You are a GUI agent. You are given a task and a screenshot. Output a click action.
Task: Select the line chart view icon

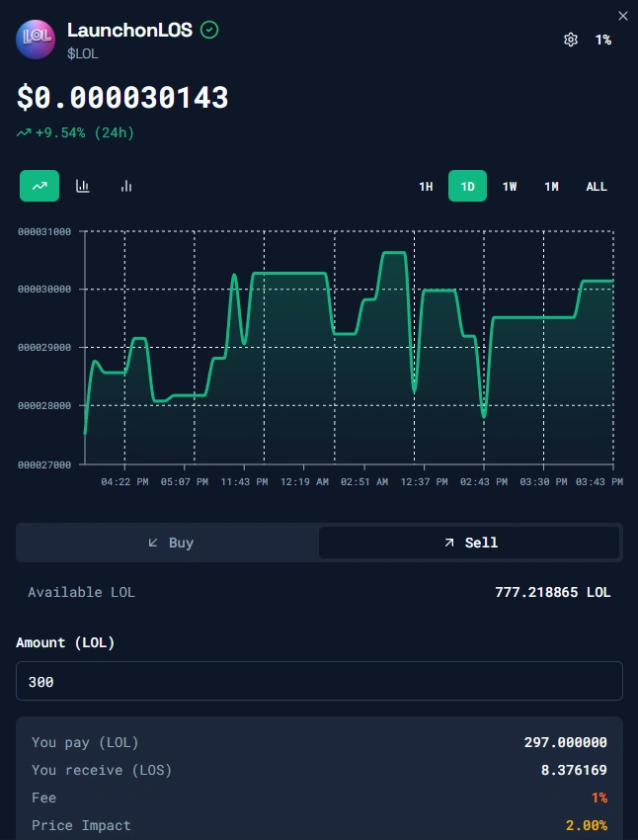pyautogui.click(x=40, y=186)
